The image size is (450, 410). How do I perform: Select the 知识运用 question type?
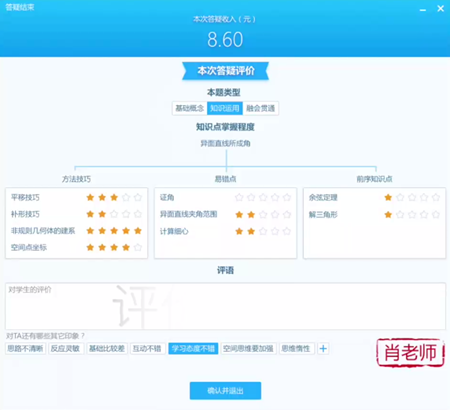[x=225, y=108]
